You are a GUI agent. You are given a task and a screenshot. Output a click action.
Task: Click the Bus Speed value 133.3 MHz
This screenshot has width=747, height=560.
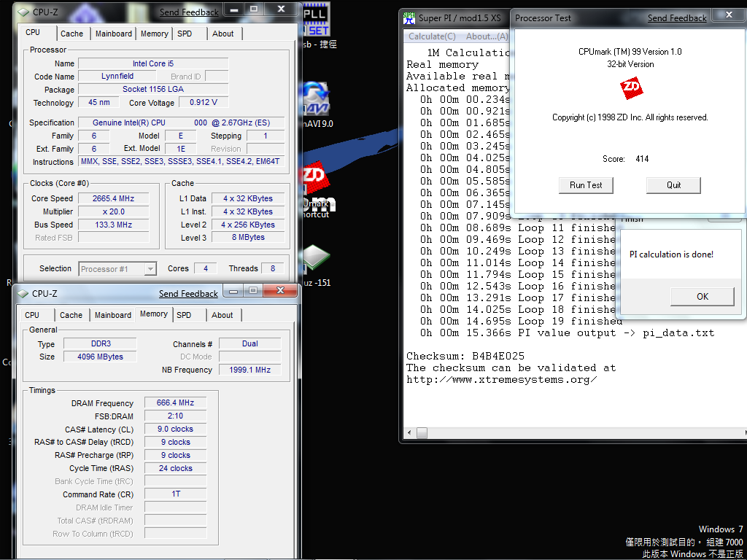(x=113, y=225)
